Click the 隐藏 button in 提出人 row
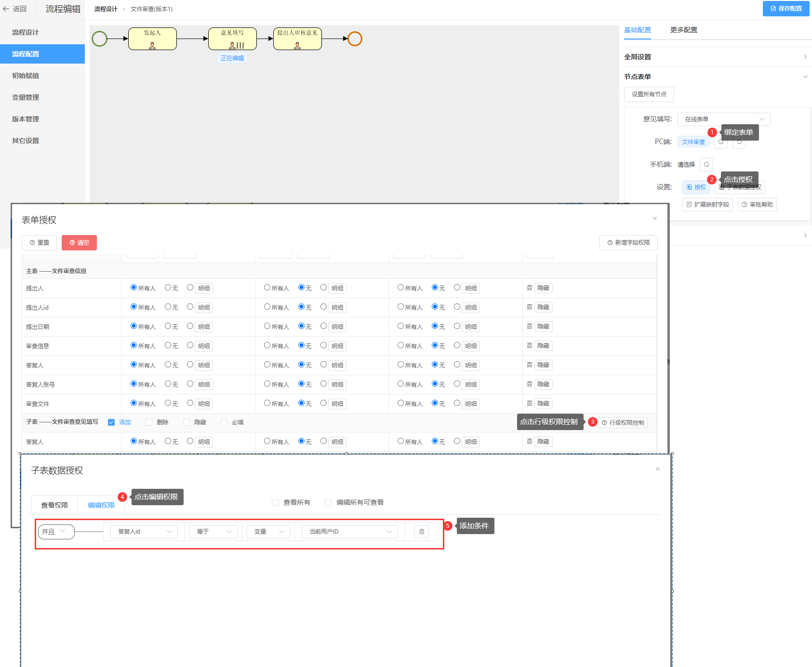This screenshot has height=667, width=812. pyautogui.click(x=544, y=288)
